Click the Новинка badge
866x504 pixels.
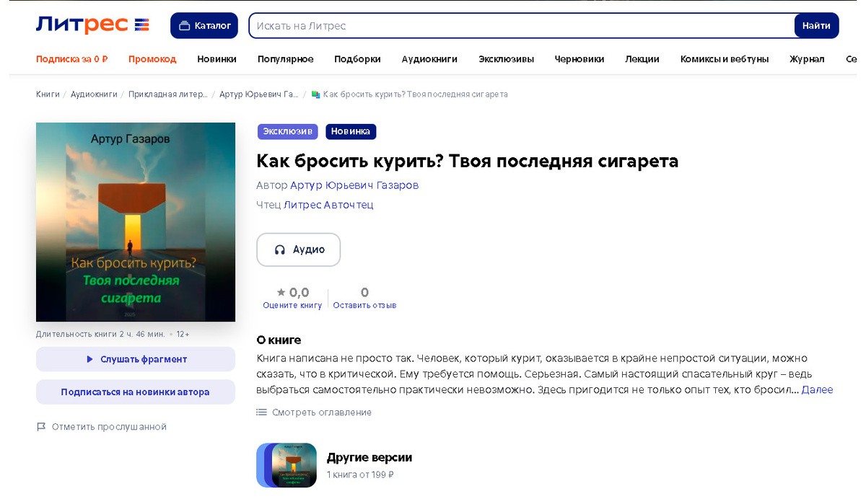click(351, 131)
